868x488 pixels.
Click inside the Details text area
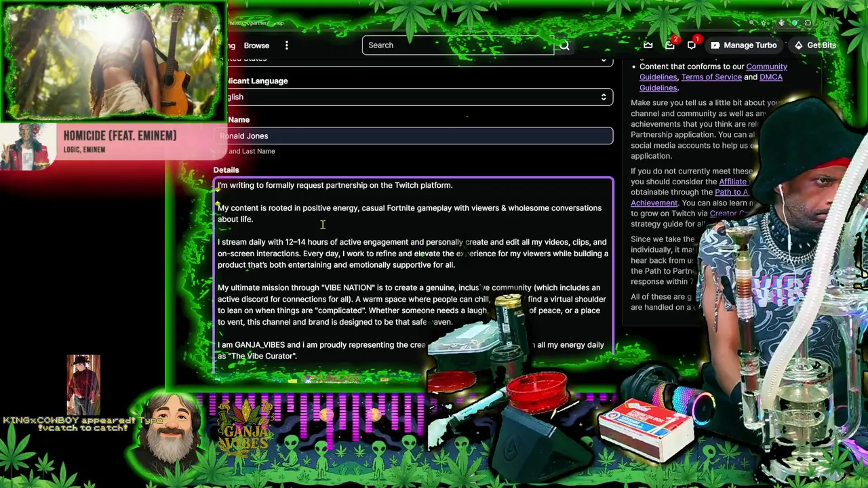click(x=414, y=274)
